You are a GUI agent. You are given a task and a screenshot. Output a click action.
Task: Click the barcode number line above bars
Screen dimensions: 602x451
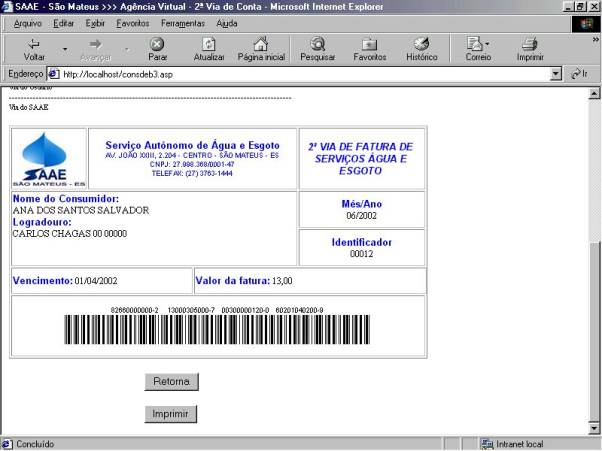click(217, 310)
